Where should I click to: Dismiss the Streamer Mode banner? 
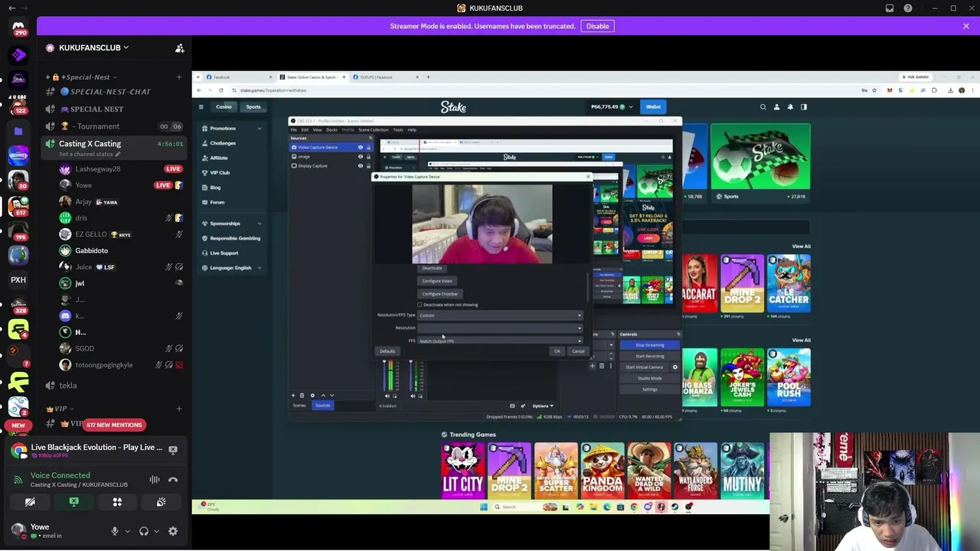(966, 26)
